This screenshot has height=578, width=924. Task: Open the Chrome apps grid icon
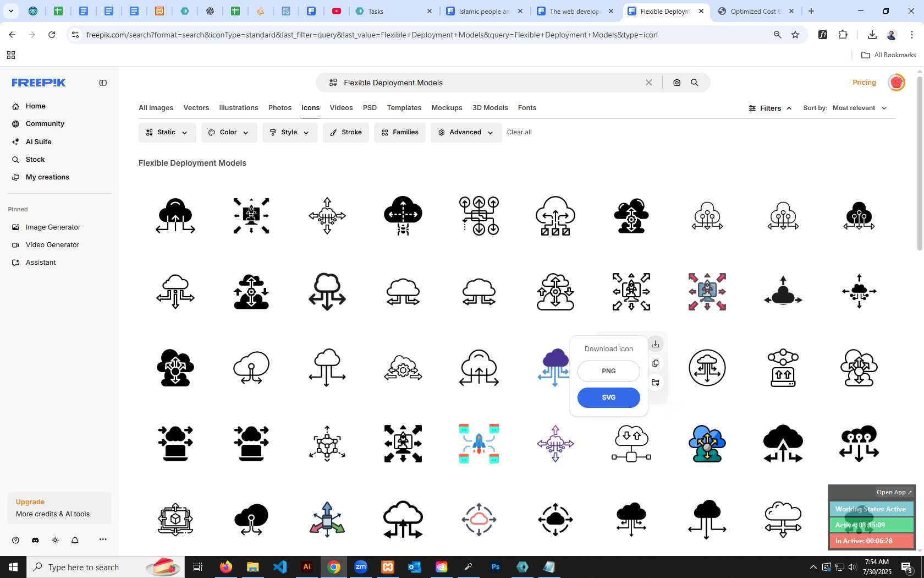tap(10, 55)
